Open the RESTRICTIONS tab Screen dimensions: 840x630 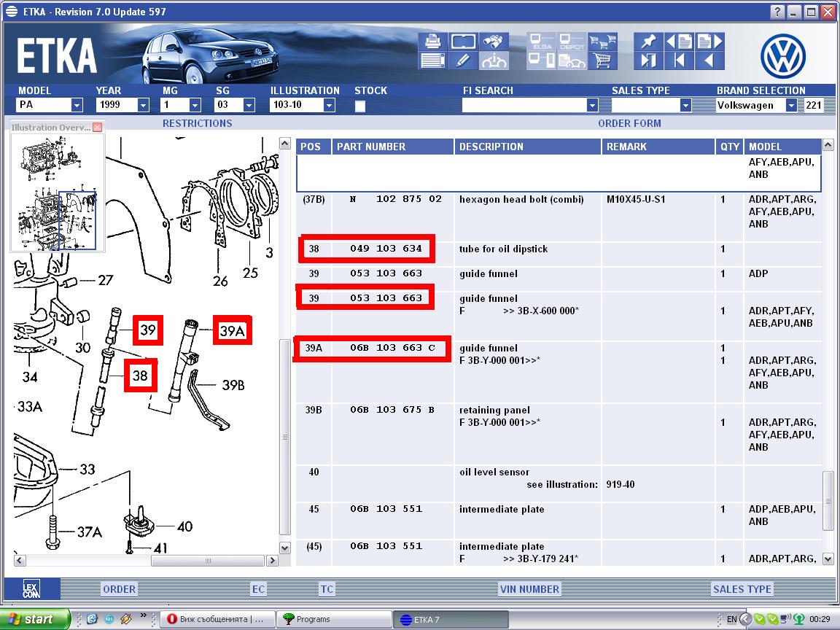coord(197,123)
